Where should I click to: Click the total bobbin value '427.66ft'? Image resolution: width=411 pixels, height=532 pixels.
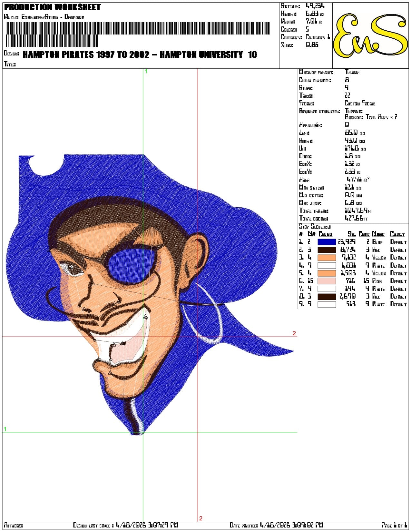[356, 218]
